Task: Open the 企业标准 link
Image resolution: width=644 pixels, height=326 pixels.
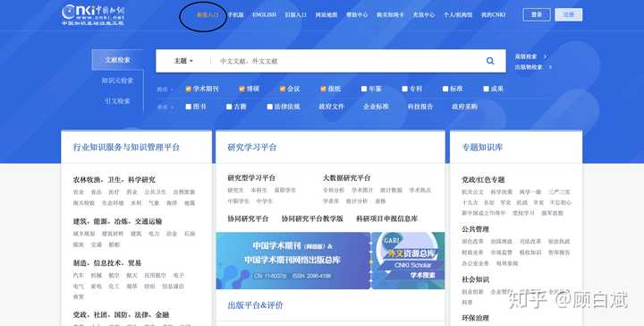Action: (x=376, y=107)
